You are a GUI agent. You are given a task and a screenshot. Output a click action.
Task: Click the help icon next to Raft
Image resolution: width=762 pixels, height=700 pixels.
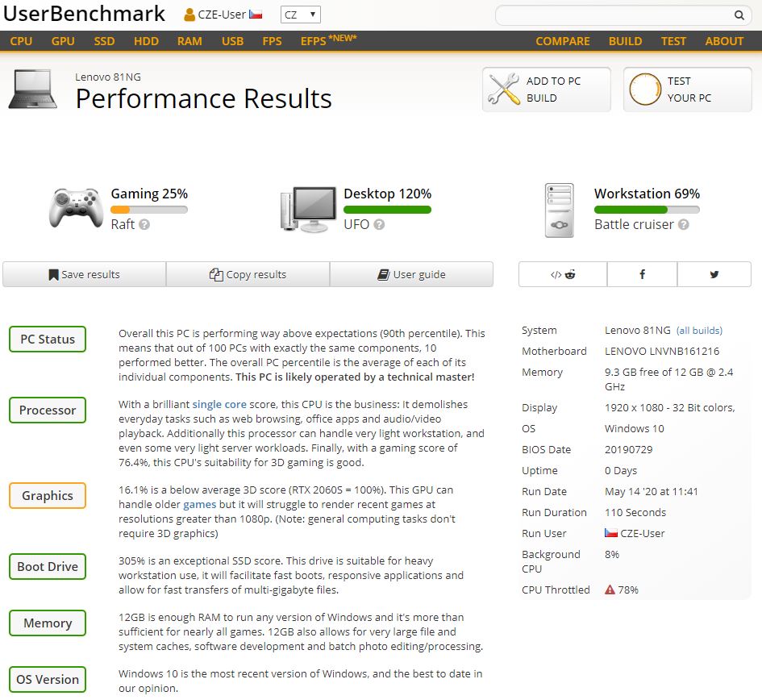144,224
